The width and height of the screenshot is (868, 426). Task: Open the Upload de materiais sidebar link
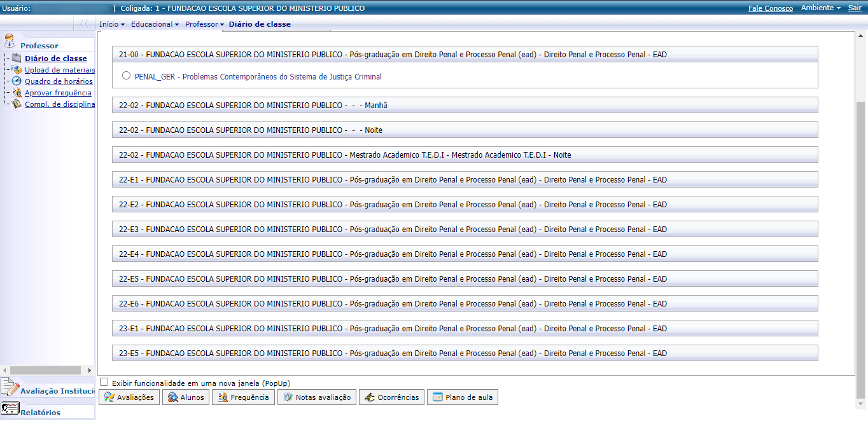[60, 70]
